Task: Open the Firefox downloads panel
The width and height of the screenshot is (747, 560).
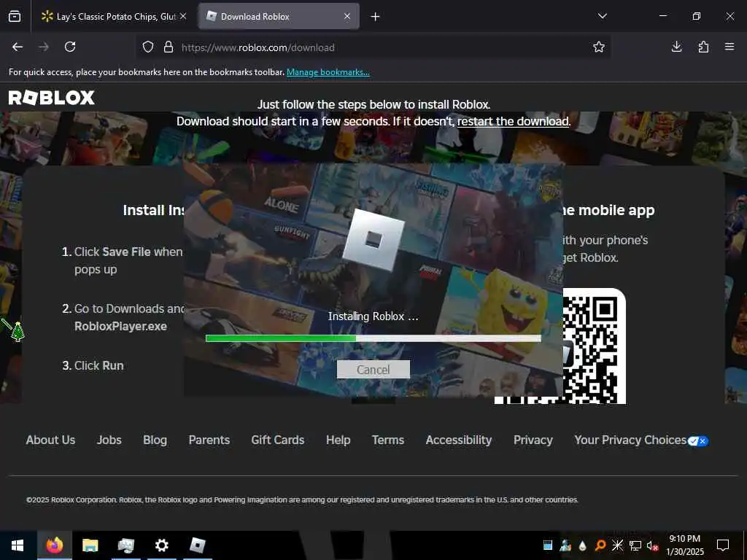Action: [x=676, y=47]
